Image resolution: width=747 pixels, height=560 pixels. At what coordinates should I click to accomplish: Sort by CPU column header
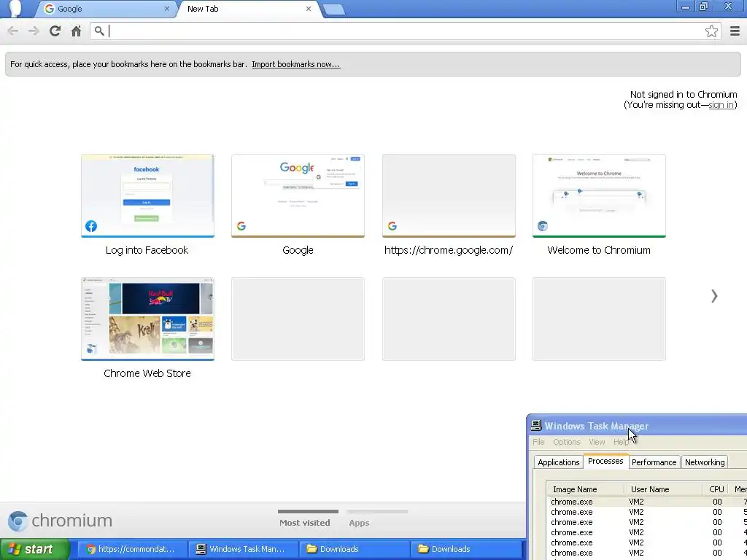(716, 489)
